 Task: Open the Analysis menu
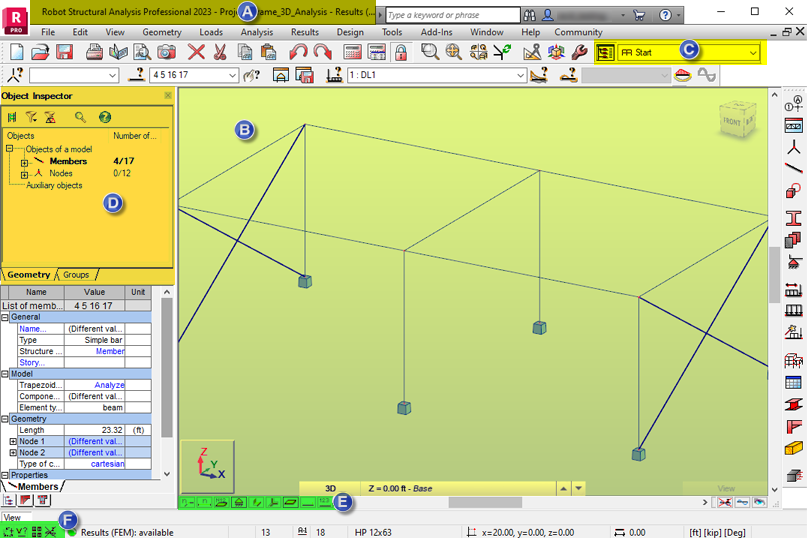257,32
